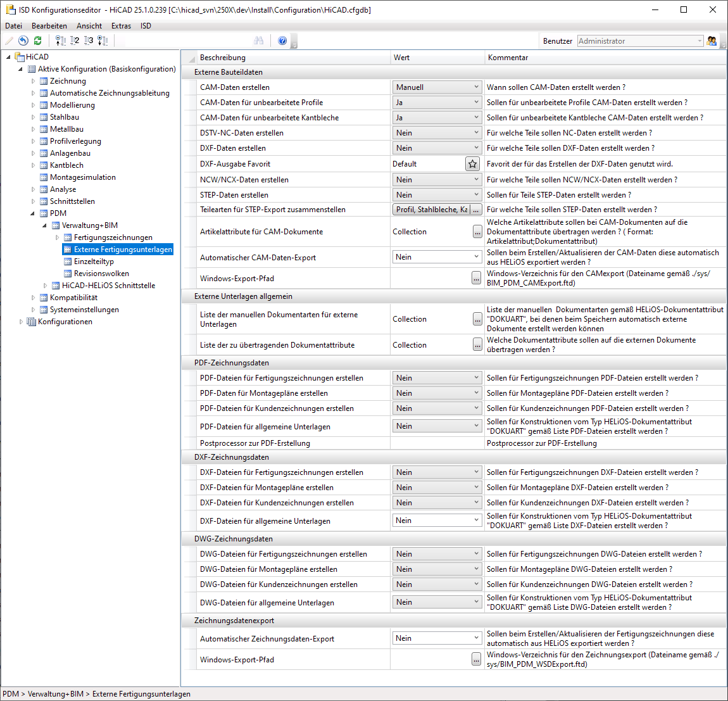Click the icon beside Konfigurationen in the tree

pos(32,322)
